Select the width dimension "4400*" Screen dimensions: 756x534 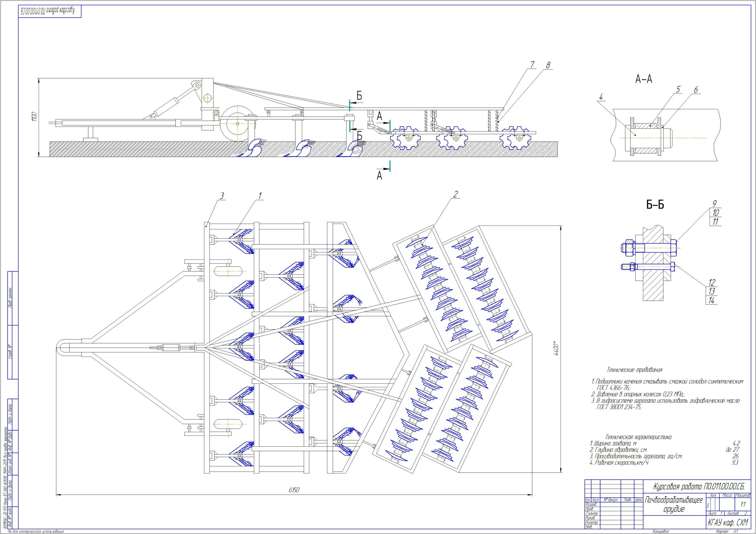point(557,349)
